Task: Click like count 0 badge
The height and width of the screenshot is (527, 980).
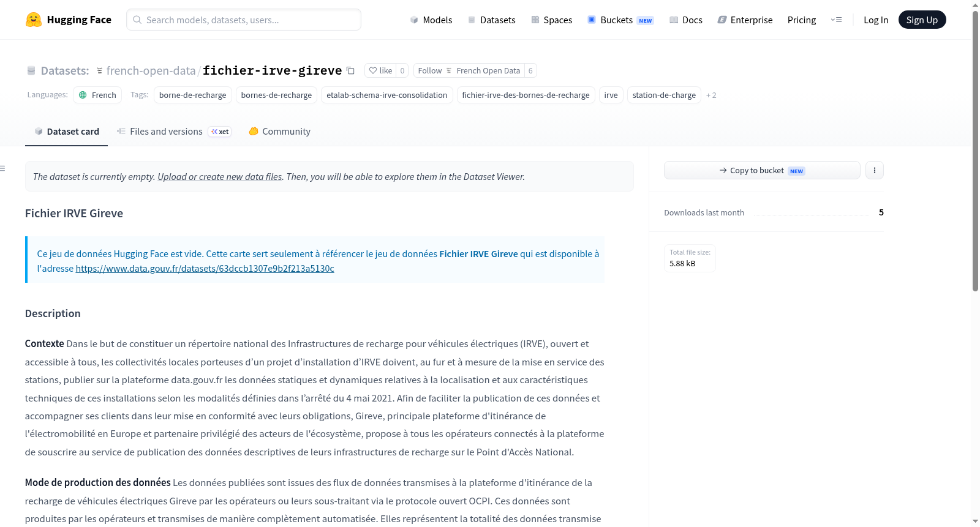Action: tap(402, 70)
